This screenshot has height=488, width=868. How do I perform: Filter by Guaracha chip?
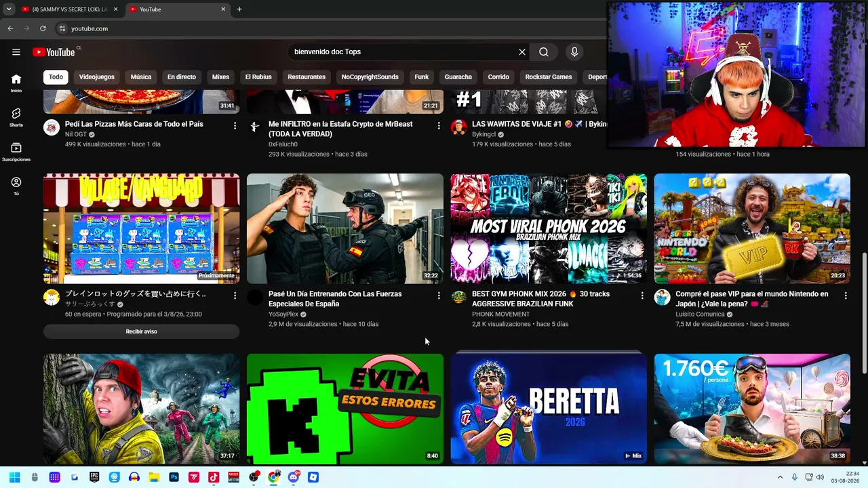tap(458, 77)
